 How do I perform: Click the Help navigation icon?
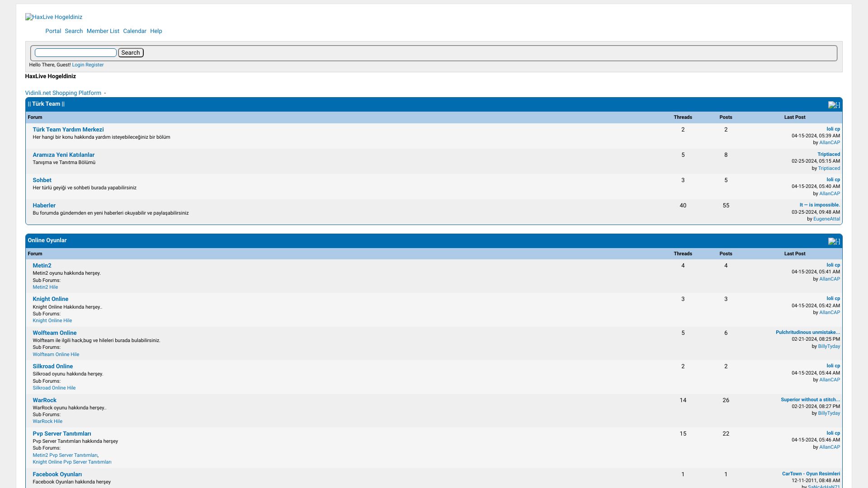(x=156, y=31)
